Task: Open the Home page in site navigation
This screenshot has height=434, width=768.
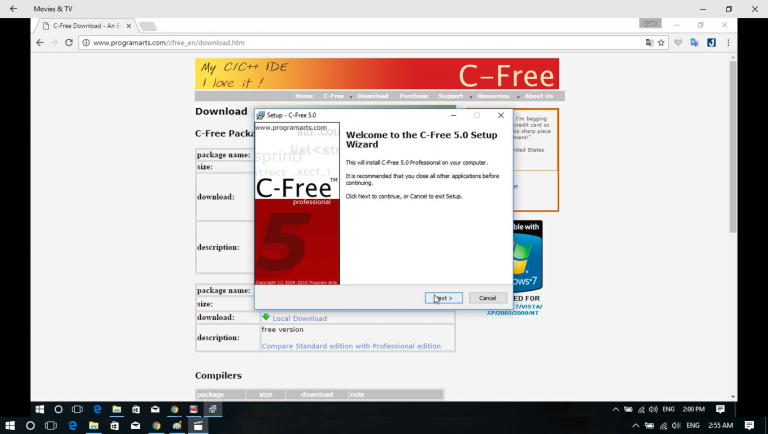Action: pyautogui.click(x=304, y=96)
